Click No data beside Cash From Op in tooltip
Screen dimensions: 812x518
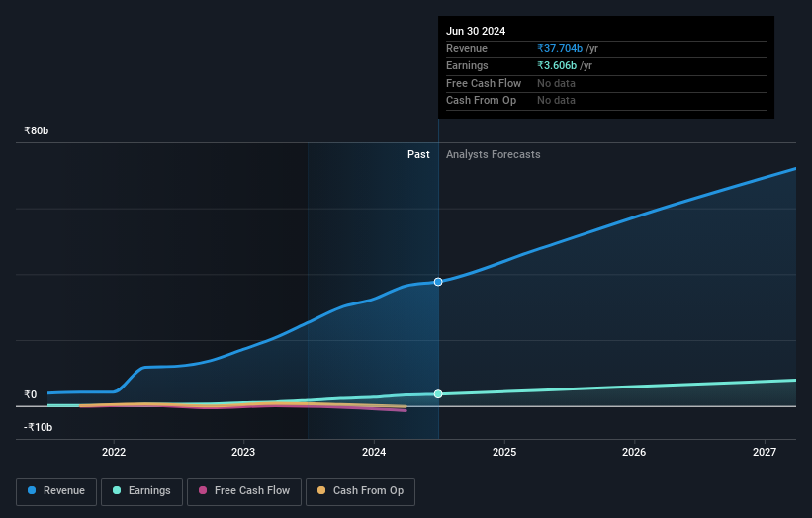pos(556,101)
